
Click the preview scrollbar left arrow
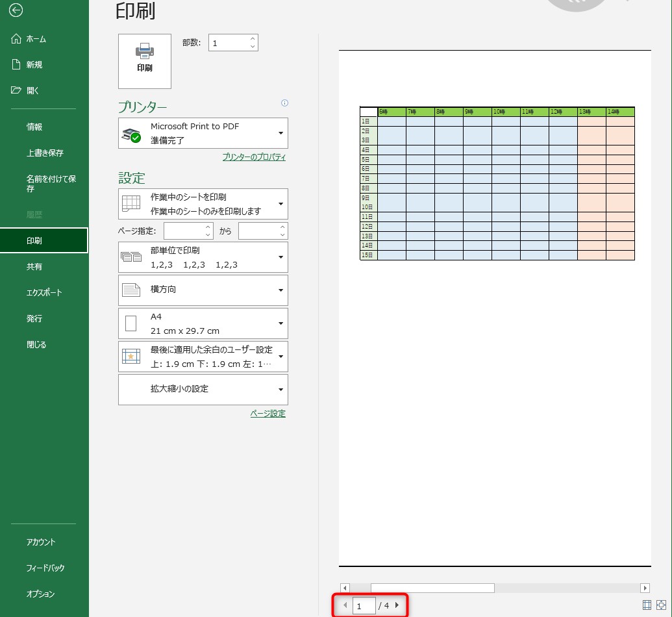(x=345, y=588)
